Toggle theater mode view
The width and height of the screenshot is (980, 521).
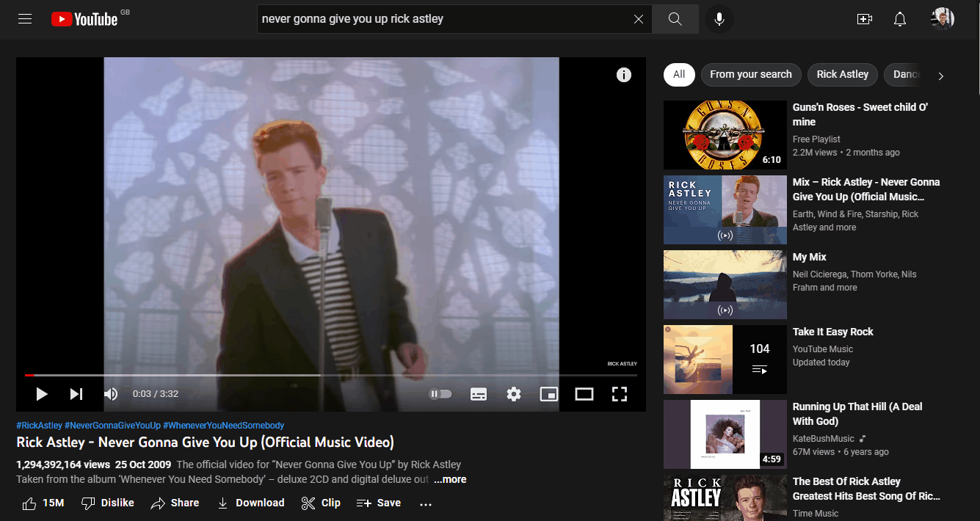click(584, 394)
